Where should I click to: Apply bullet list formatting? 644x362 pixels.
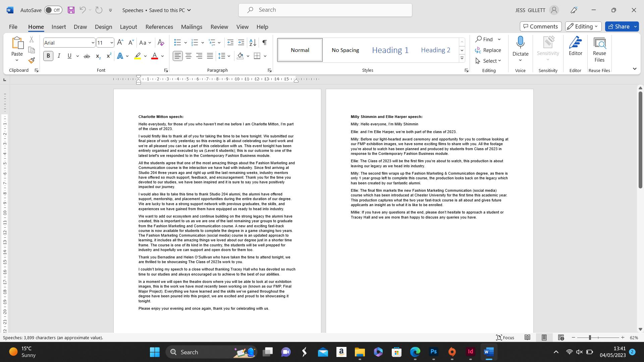[177, 43]
